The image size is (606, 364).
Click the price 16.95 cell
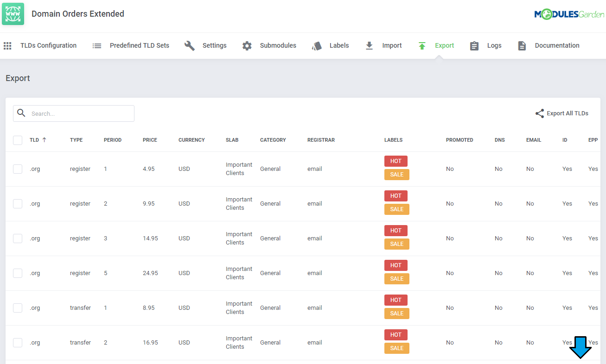pyautogui.click(x=150, y=343)
